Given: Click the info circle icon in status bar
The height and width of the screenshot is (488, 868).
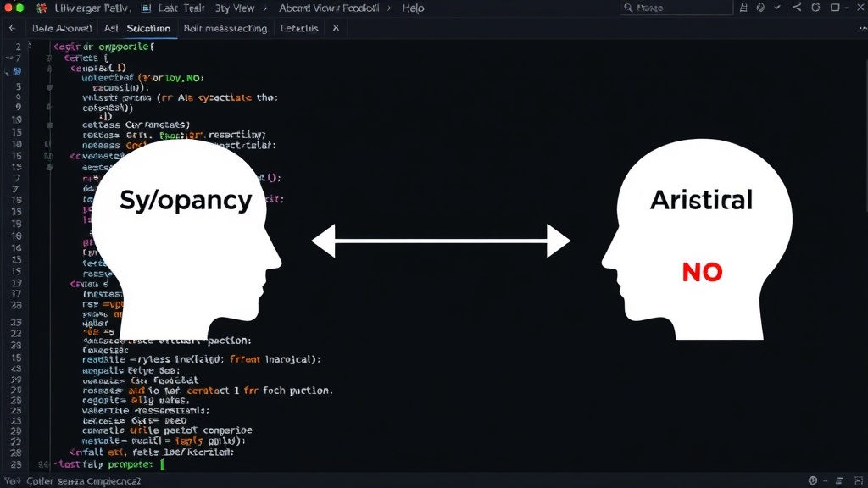Looking at the screenshot, I should point(813,481).
